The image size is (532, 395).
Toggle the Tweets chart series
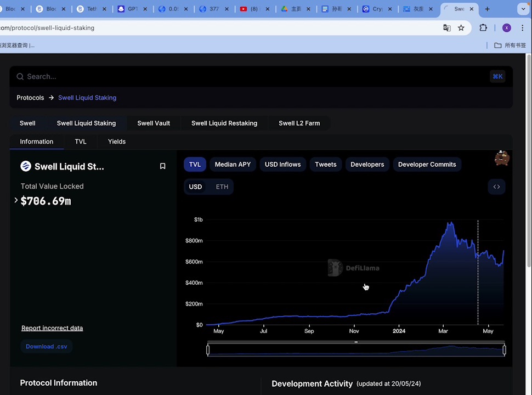pyautogui.click(x=325, y=164)
